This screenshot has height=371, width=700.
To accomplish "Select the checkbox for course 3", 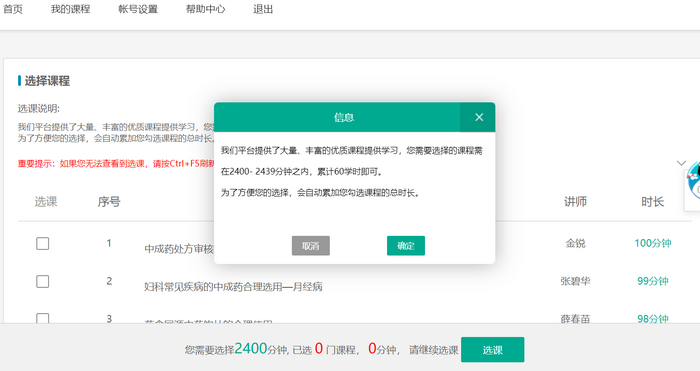I will (42, 318).
